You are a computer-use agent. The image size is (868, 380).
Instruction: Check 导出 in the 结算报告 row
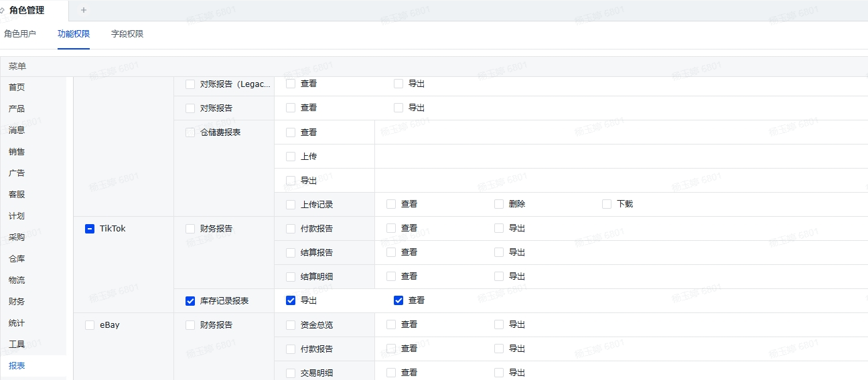[499, 252]
